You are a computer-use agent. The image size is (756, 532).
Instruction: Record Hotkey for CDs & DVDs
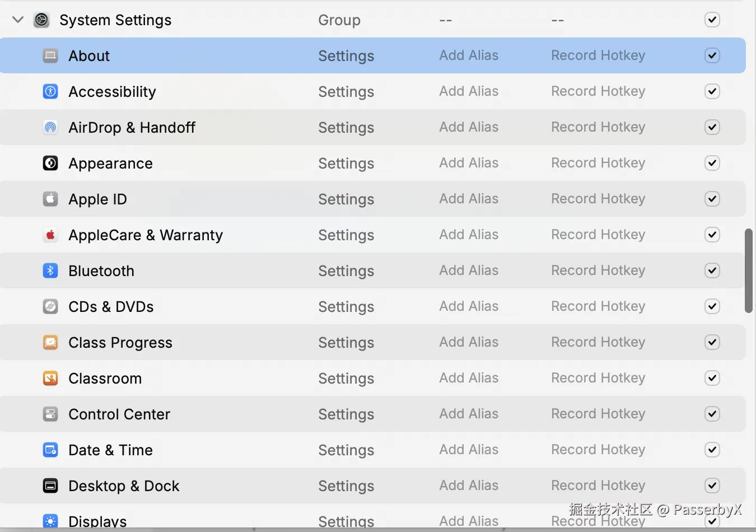598,306
